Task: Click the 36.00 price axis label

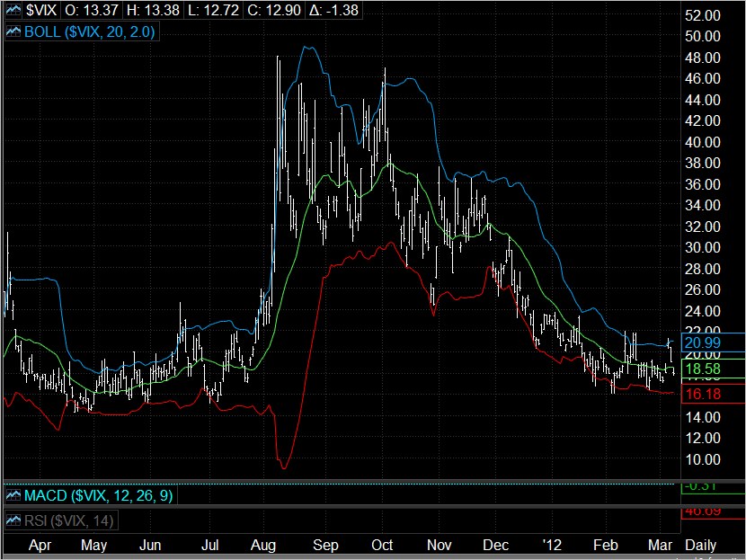Action: point(702,184)
